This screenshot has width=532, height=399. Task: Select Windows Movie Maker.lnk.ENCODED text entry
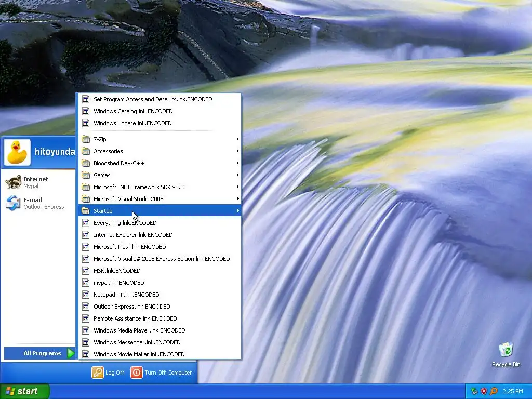pyautogui.click(x=139, y=354)
